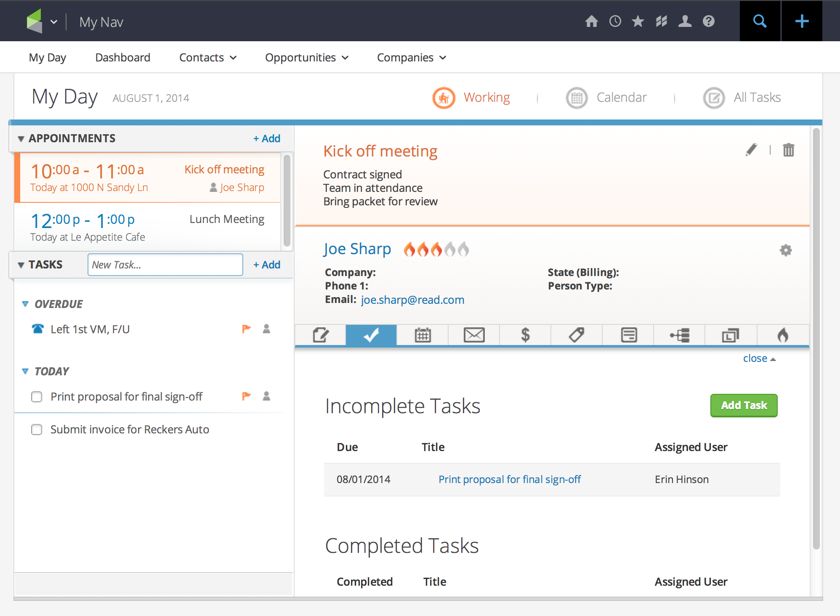Viewport: 840px width, 616px height.
Task: Edit the Kick off meeting with pencil icon
Action: 752,149
